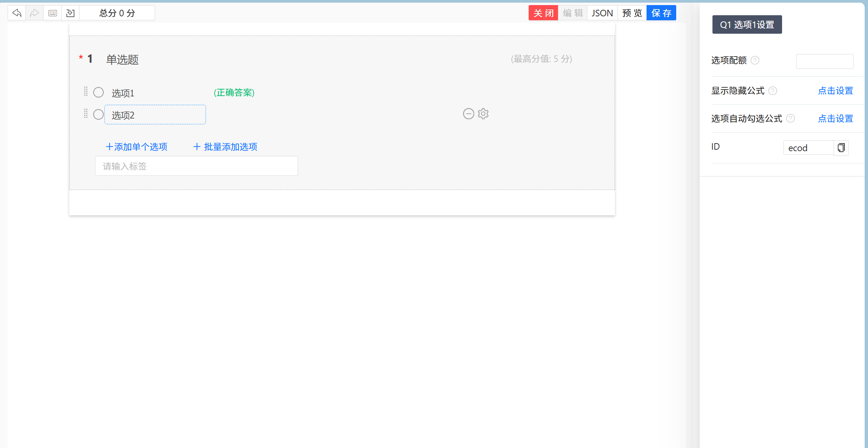This screenshot has height=448, width=868.
Task: Switch to the 预览 tab
Action: [x=632, y=13]
